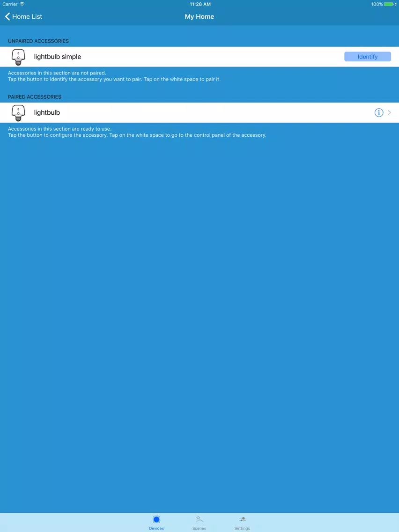The height and width of the screenshot is (532, 399).
Task: Click the "UNPAIRED ACCESSORIES" section header
Action: 38,41
